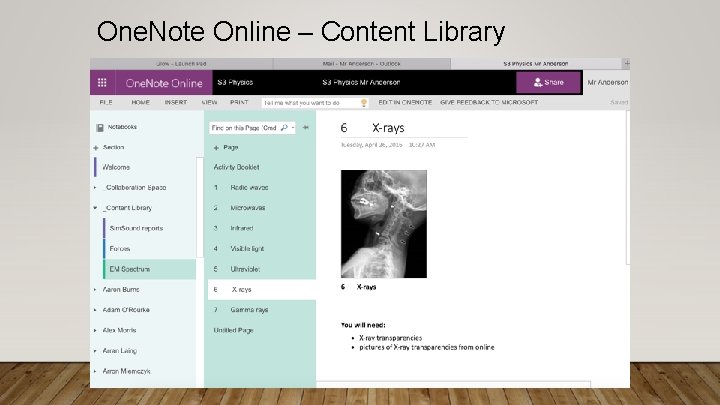Click the search magnifier icon
This screenshot has height=405, width=720.
click(284, 128)
